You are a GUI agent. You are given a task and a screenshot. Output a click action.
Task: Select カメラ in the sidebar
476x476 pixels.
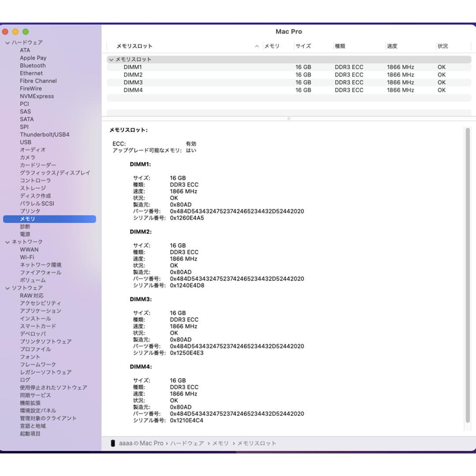point(28,157)
